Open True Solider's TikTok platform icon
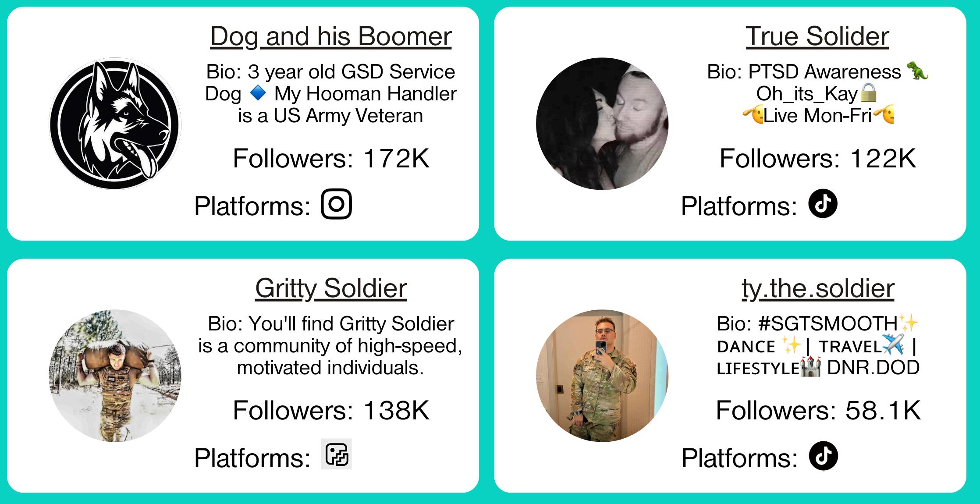This screenshot has height=504, width=980. [x=823, y=204]
